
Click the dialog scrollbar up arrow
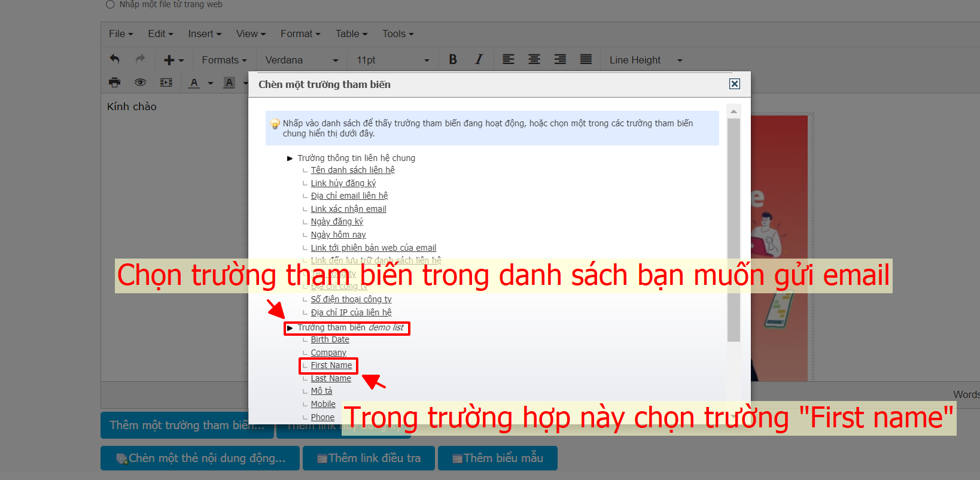coord(734,111)
